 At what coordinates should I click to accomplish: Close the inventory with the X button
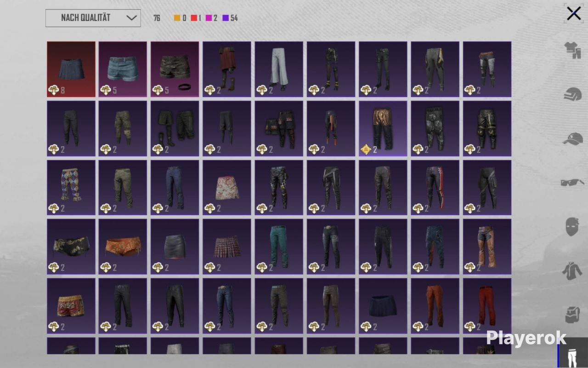click(x=574, y=14)
